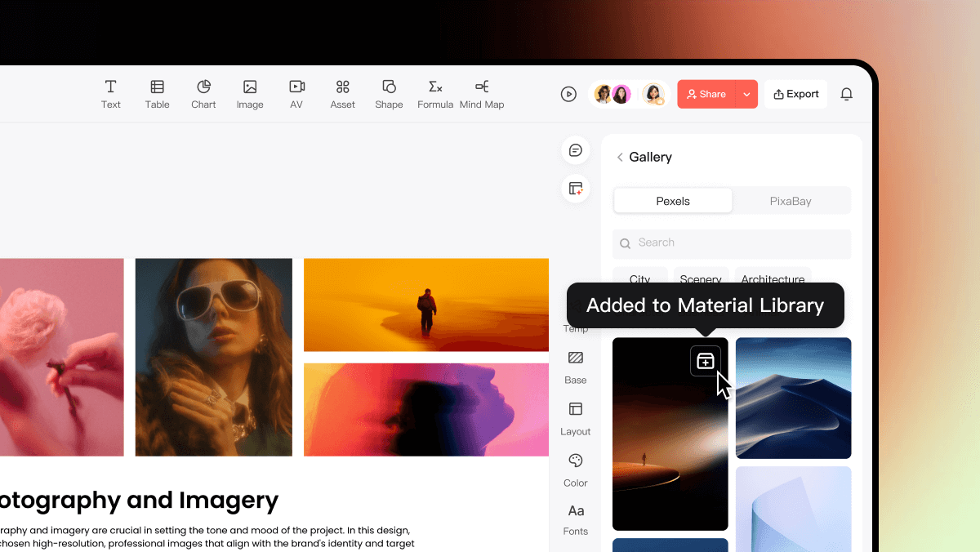Click the Export button
Screen dimensions: 980x552
[796, 94]
